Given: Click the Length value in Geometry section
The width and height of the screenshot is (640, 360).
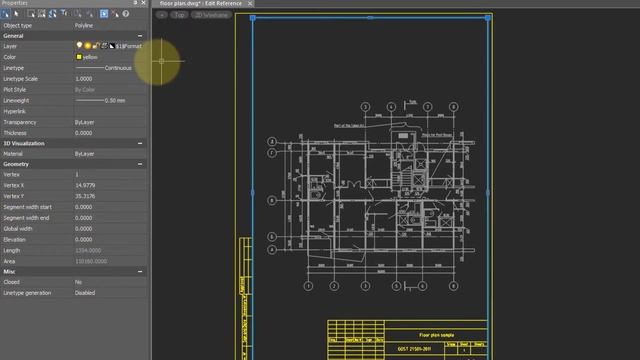Looking at the screenshot, I should pyautogui.click(x=88, y=250).
